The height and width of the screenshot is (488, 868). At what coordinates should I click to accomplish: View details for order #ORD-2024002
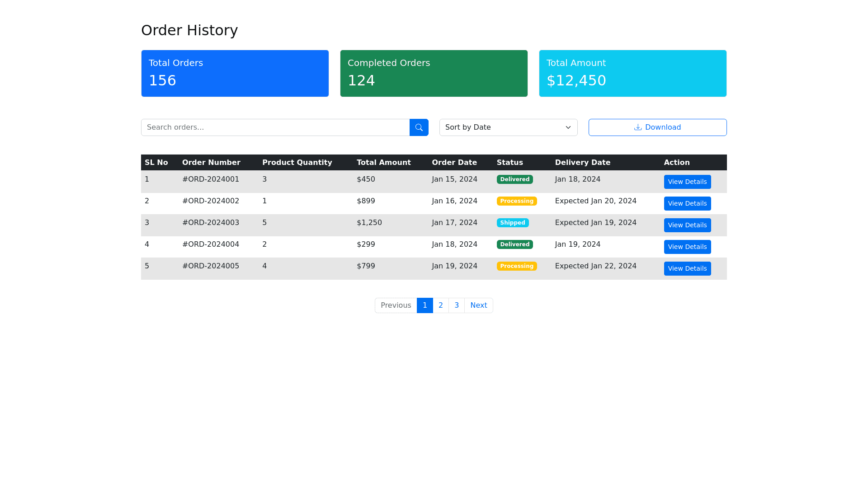687,203
